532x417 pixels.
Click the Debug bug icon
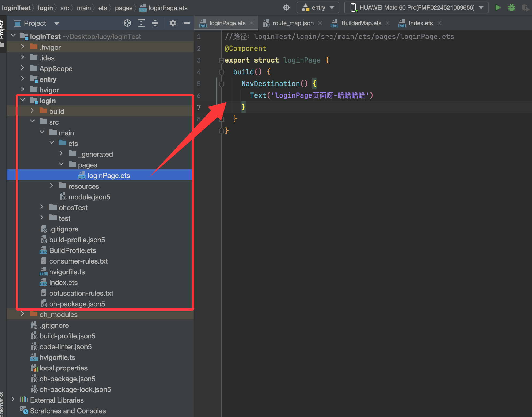coord(511,7)
